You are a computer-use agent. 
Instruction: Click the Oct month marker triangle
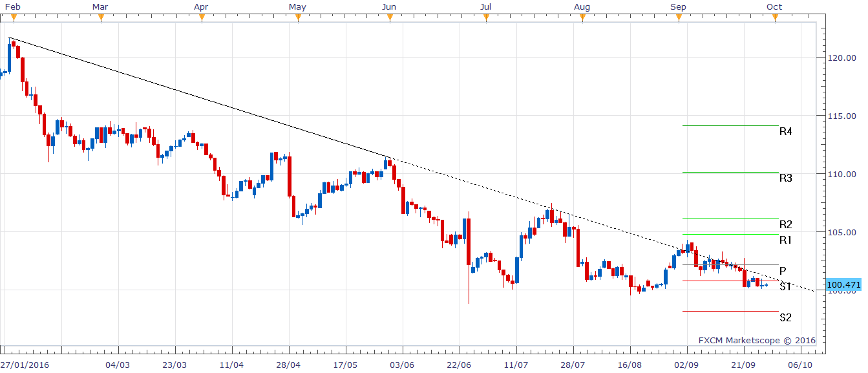(775, 18)
